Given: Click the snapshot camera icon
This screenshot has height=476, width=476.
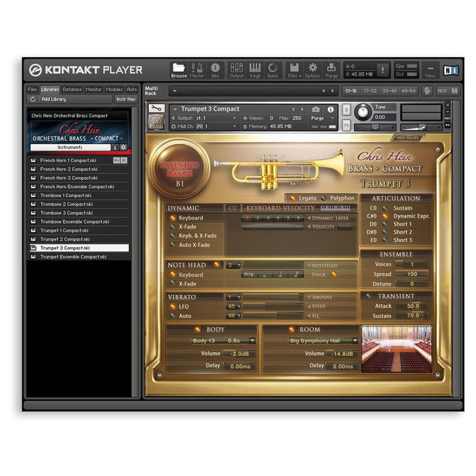Looking at the screenshot, I should (316, 109).
